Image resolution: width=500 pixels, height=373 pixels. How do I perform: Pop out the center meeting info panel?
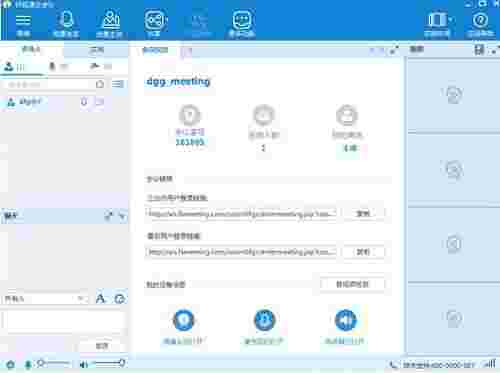point(394,50)
